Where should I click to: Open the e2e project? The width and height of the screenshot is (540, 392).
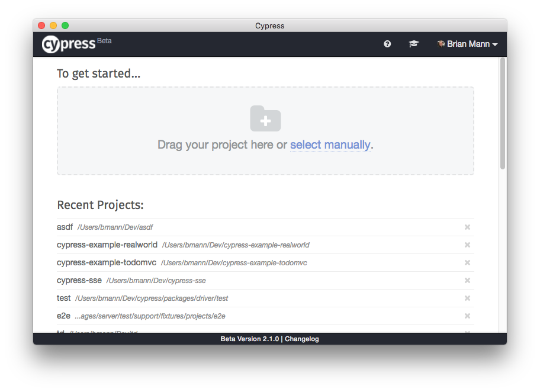point(265,316)
